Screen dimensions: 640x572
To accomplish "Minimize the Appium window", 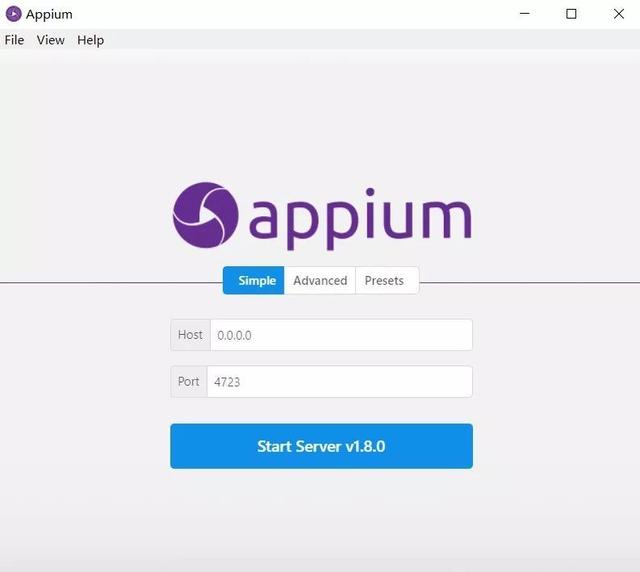I will (x=524, y=14).
